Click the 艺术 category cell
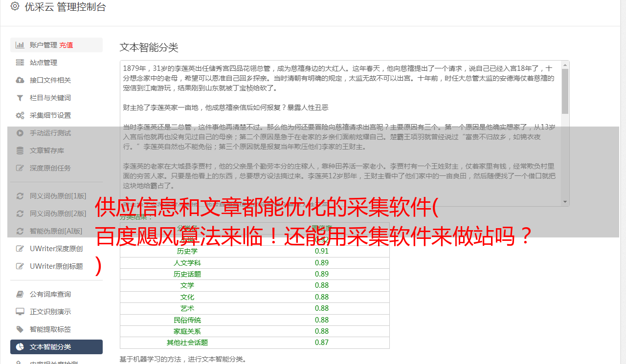 tap(187, 308)
